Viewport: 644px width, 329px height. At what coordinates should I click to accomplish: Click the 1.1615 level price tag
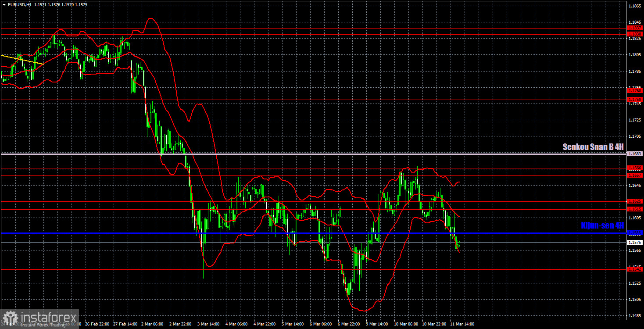click(635, 209)
